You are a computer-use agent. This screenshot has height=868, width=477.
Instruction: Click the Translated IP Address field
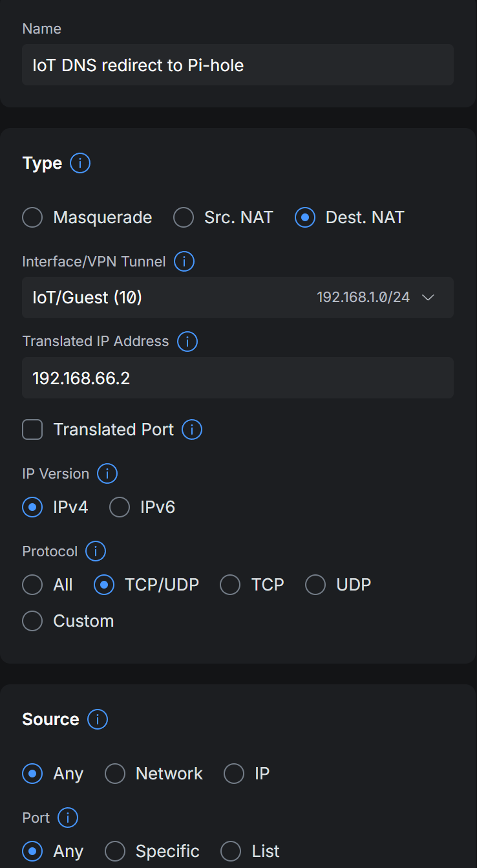pos(238,378)
